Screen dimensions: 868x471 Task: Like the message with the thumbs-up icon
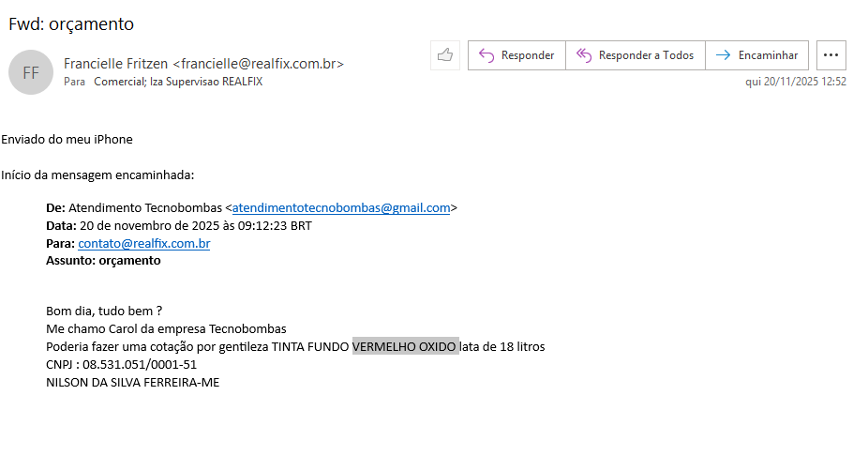click(x=444, y=55)
